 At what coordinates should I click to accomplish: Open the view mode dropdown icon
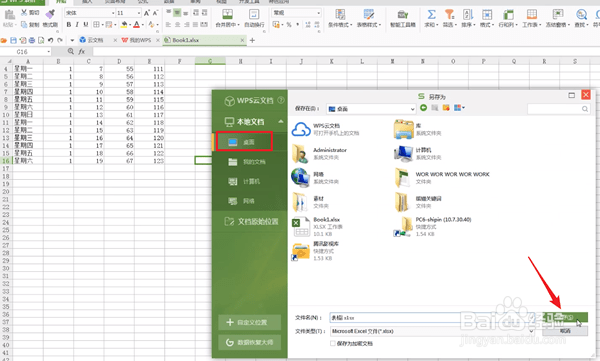459,108
